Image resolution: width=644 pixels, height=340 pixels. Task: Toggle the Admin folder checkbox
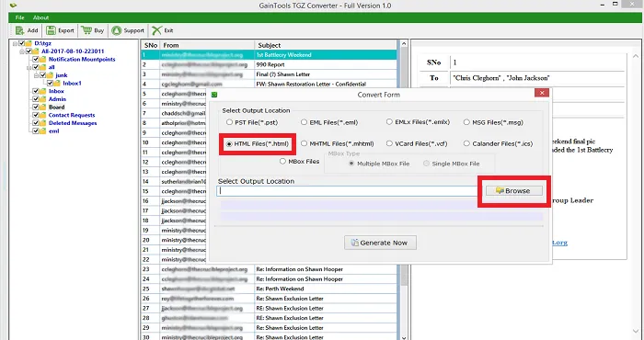36,99
